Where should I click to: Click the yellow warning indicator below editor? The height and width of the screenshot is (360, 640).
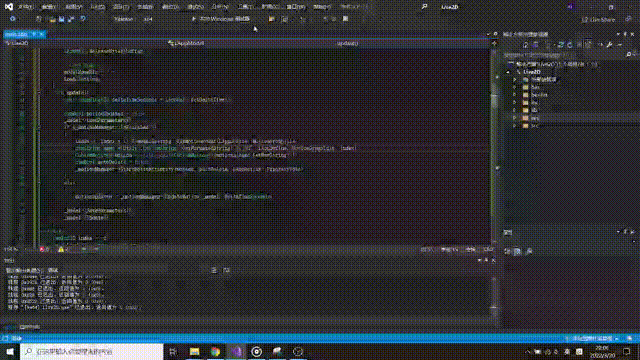pos(61,249)
